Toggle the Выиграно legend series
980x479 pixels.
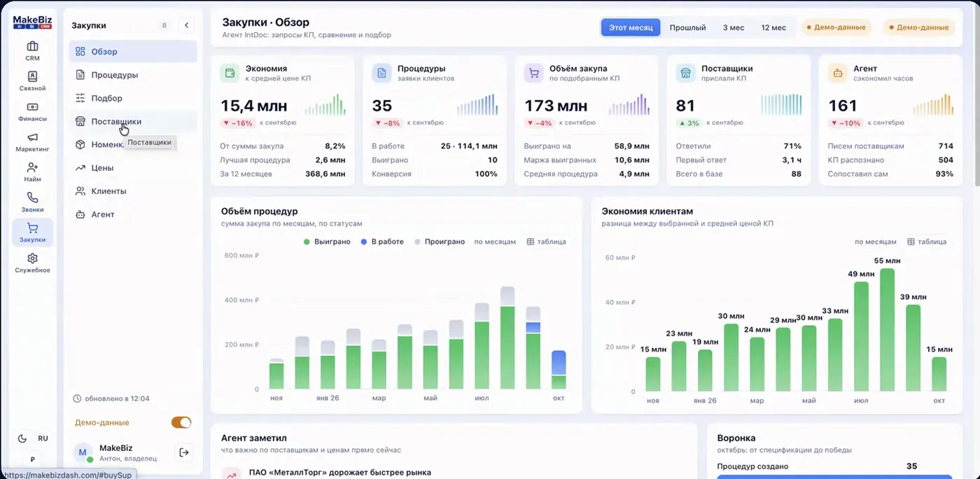tap(327, 242)
